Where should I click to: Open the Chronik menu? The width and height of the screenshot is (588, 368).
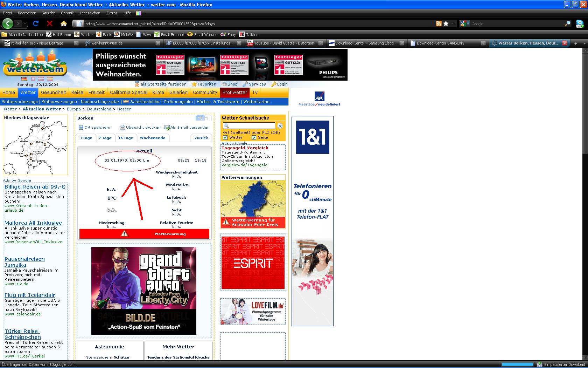click(x=67, y=13)
